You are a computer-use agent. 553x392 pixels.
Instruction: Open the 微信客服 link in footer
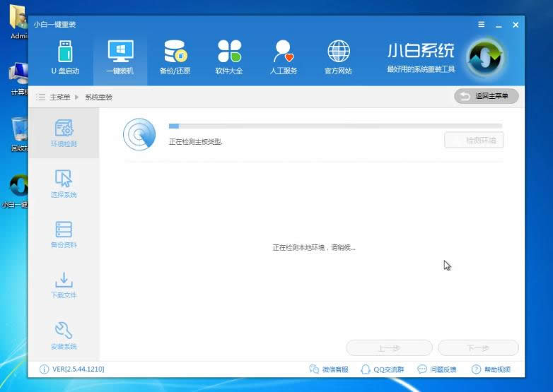point(330,369)
